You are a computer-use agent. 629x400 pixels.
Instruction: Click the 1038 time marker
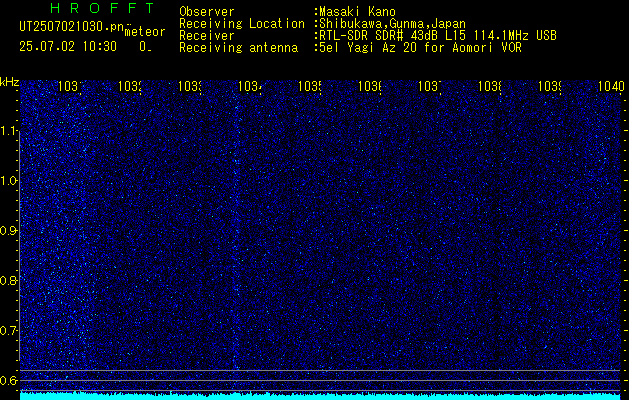(x=490, y=86)
